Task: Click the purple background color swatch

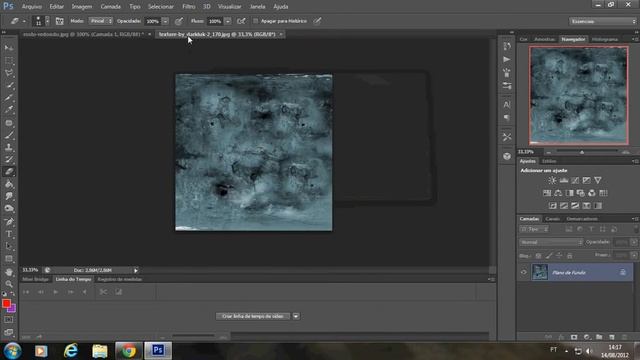Action: (13, 309)
